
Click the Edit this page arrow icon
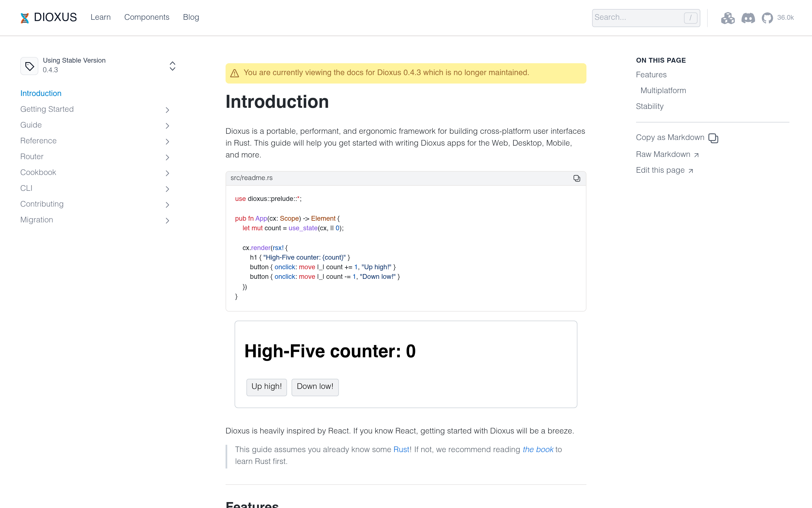pos(690,171)
